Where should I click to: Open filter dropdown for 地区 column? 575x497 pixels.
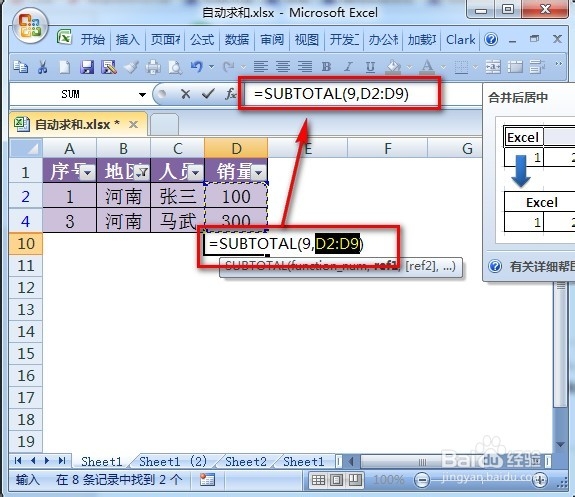coord(142,172)
